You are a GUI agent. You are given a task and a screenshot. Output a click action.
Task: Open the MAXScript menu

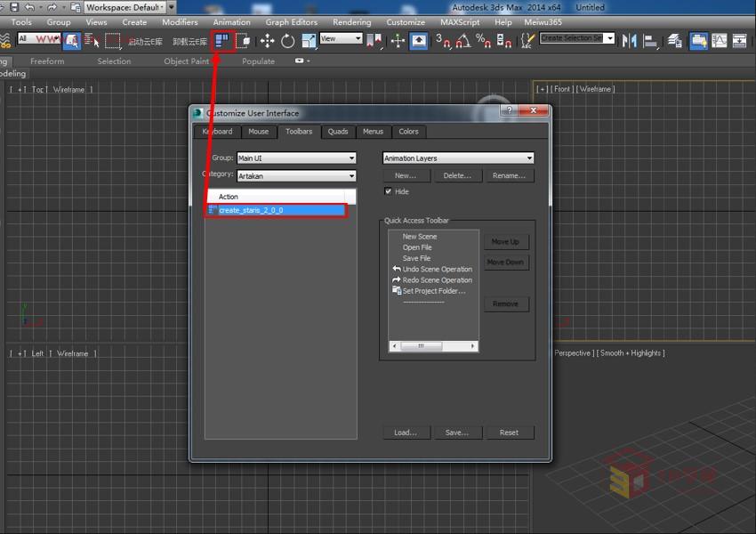tap(460, 22)
